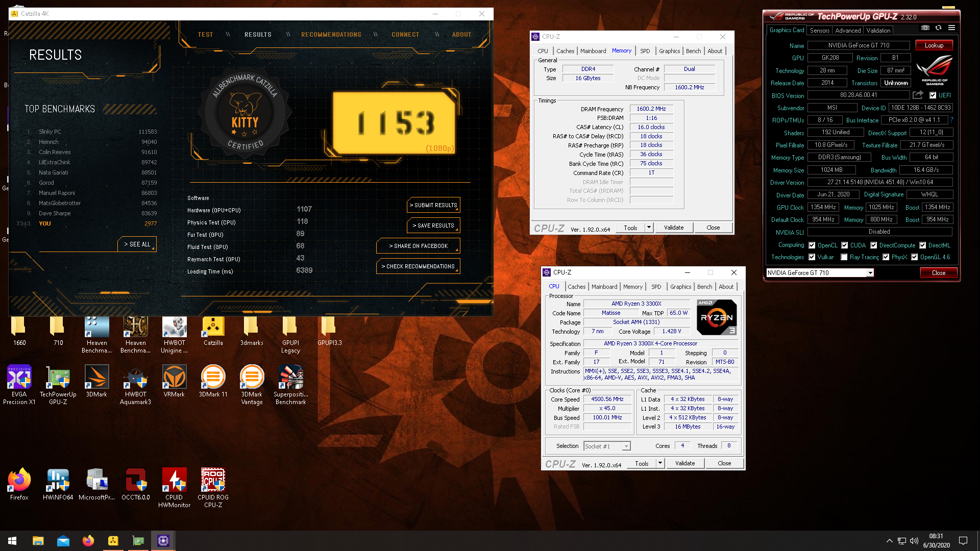
Task: Show hidden system tray icons
Action: tap(889, 541)
